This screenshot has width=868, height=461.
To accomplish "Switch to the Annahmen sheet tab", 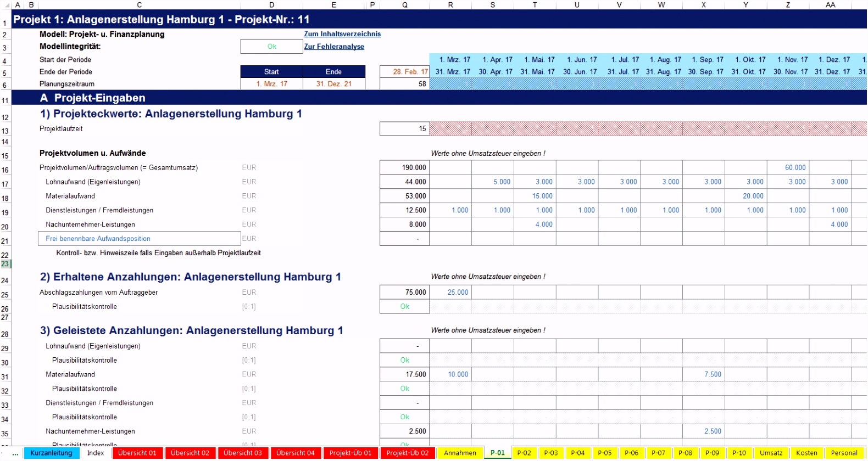I will tap(460, 453).
